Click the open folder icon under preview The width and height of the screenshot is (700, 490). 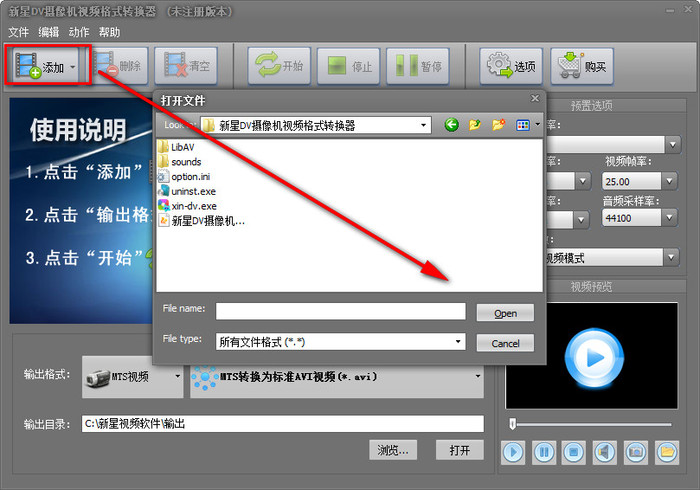click(x=667, y=453)
